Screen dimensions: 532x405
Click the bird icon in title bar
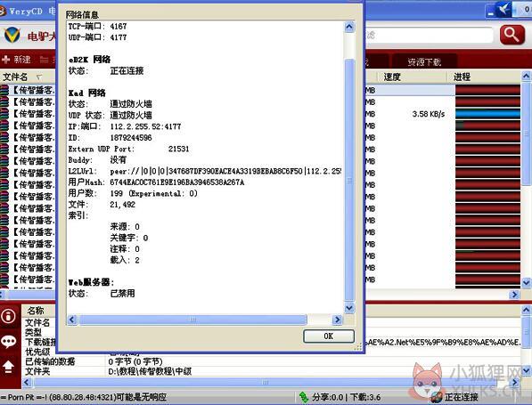[x=503, y=9]
